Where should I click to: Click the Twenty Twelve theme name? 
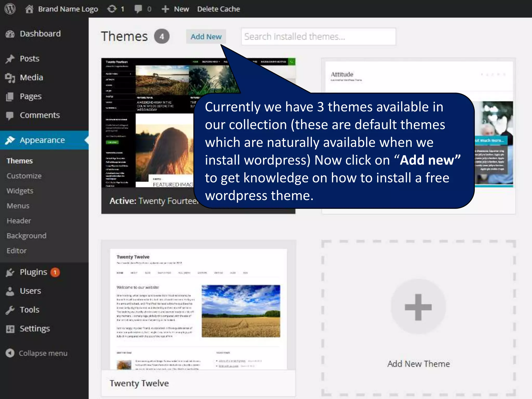139,383
